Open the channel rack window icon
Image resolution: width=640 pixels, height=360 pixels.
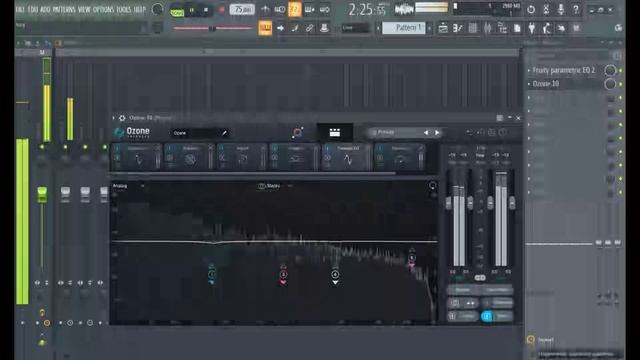[473, 28]
